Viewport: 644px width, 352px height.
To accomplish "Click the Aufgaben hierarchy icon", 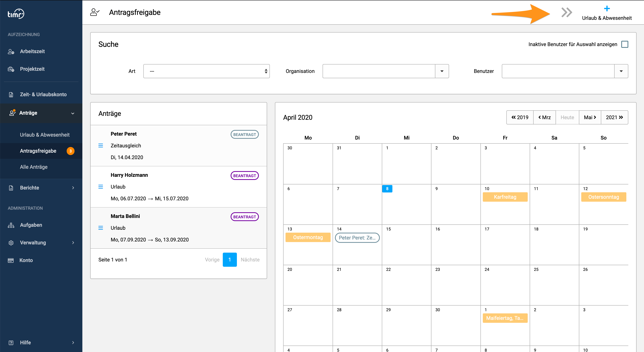I will [11, 225].
